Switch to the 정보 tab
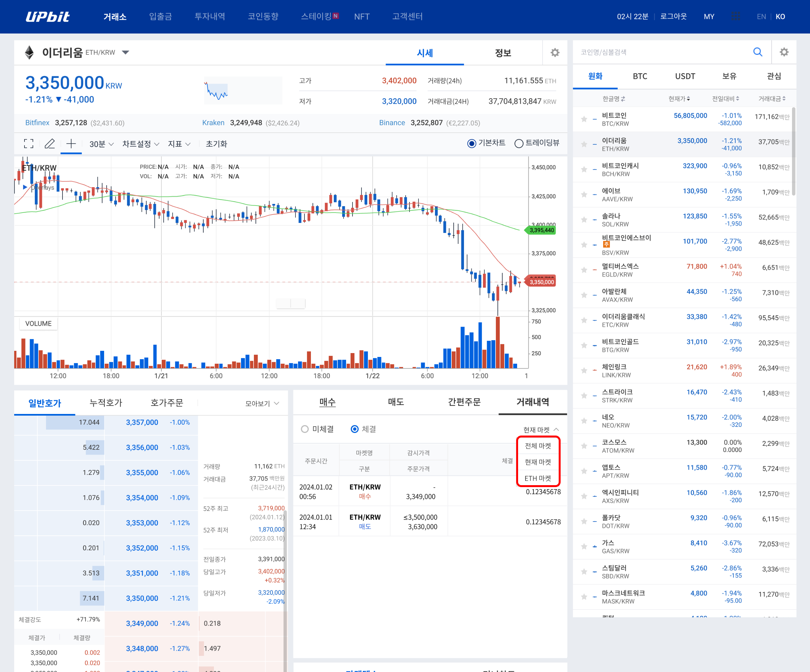The width and height of the screenshot is (810, 672). click(503, 53)
